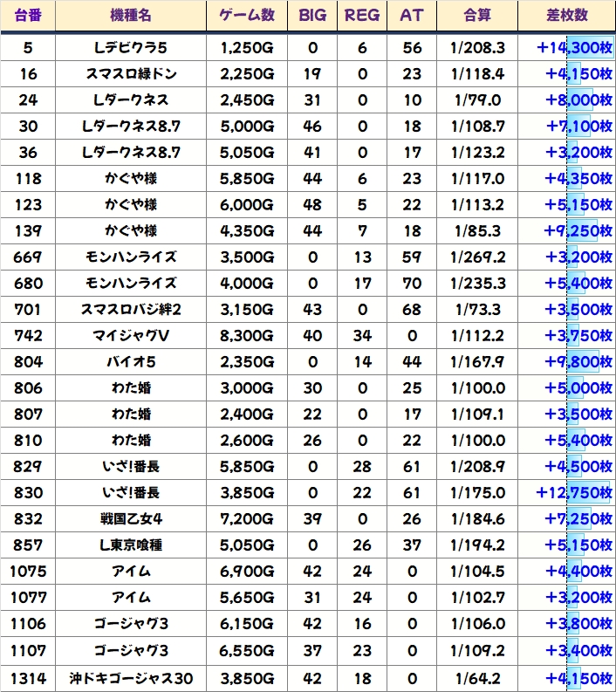Select アイム in row 1077
616x692 pixels.
click(131, 598)
